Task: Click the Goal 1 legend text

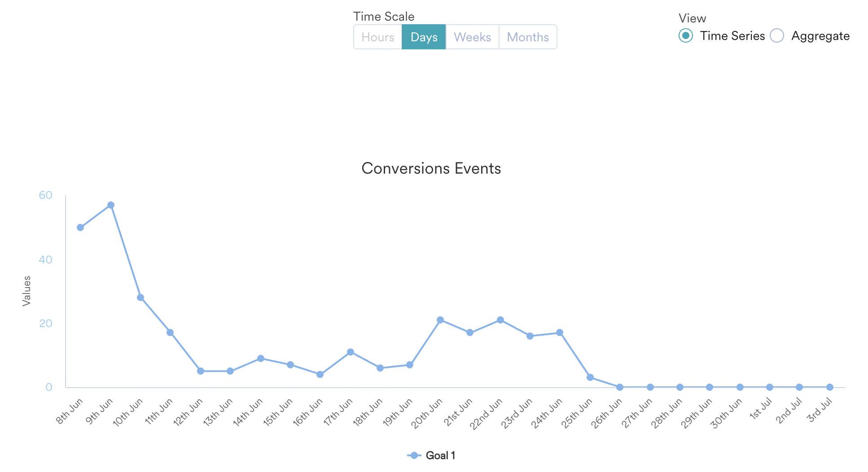Action: [x=440, y=455]
